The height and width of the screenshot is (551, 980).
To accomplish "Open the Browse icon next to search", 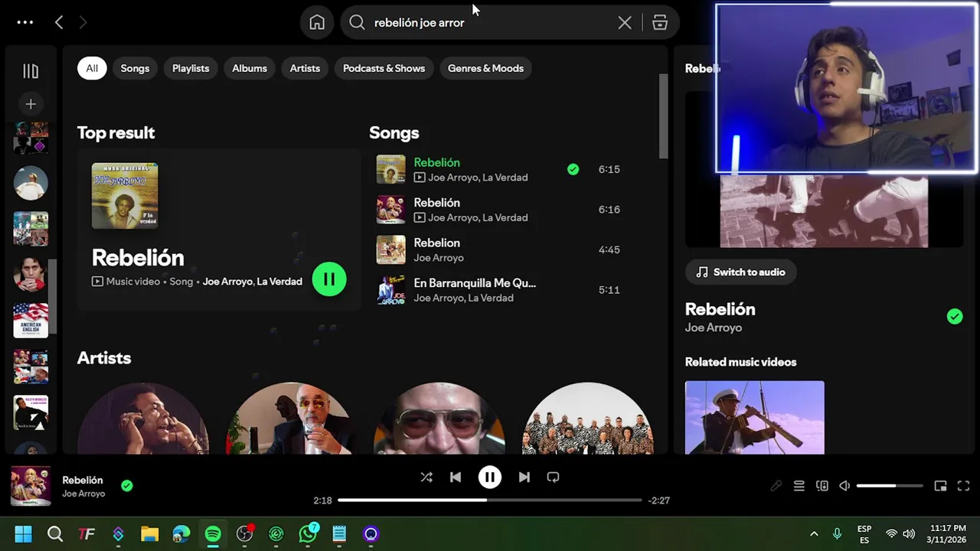I will [660, 22].
